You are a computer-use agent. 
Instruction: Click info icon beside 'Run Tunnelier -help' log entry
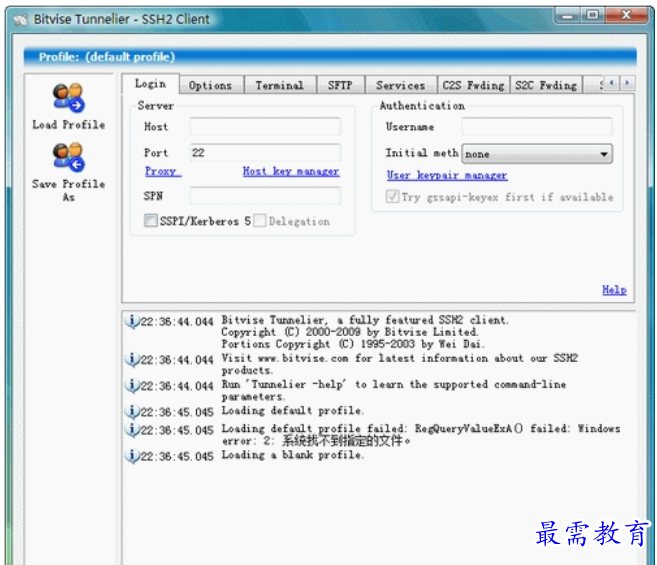[x=132, y=386]
